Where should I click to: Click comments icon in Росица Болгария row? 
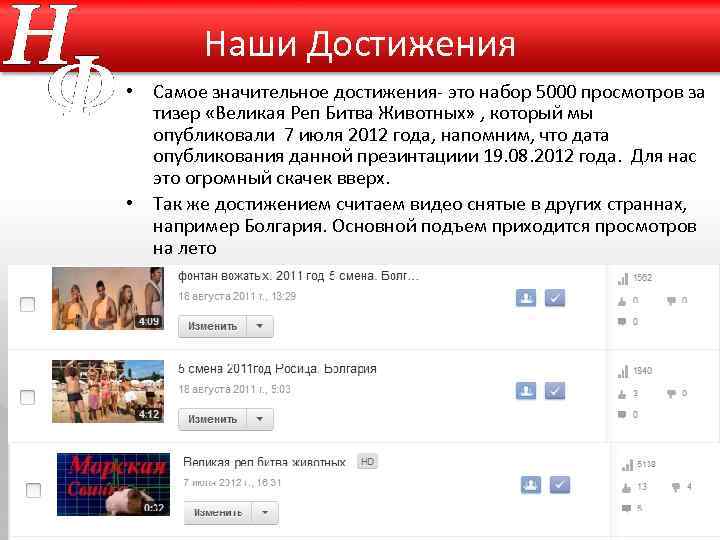[x=622, y=415]
